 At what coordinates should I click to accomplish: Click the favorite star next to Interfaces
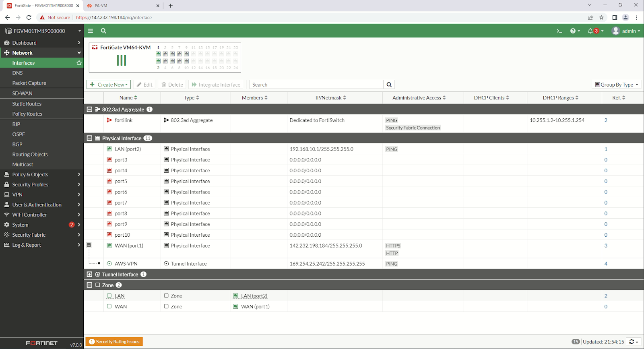[x=79, y=63]
